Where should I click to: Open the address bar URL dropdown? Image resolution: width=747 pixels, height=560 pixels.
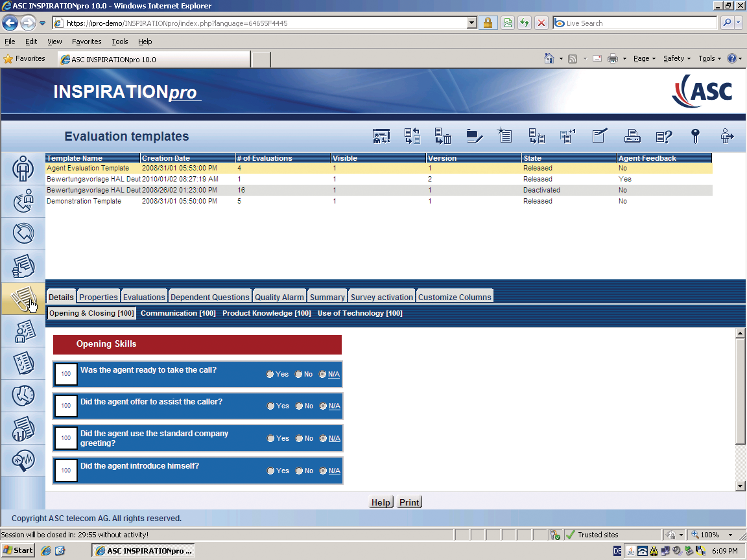click(471, 23)
